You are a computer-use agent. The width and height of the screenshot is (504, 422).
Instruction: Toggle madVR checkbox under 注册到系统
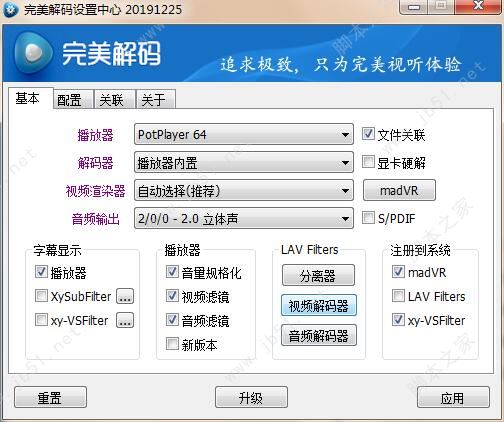tap(398, 272)
